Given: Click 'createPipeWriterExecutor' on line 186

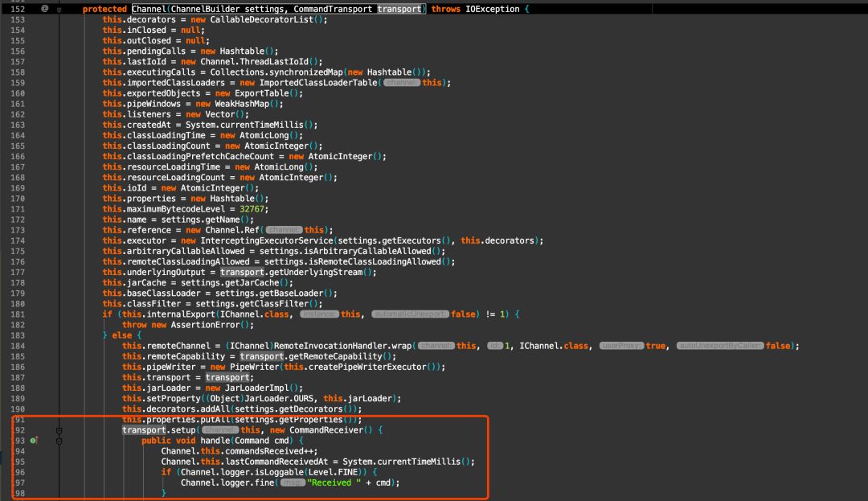Looking at the screenshot, I should point(367,367).
